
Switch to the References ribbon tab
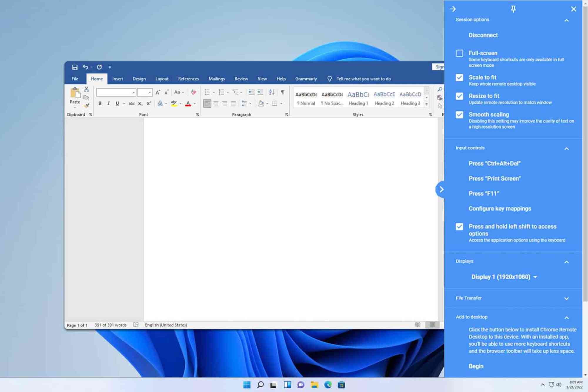(x=188, y=79)
